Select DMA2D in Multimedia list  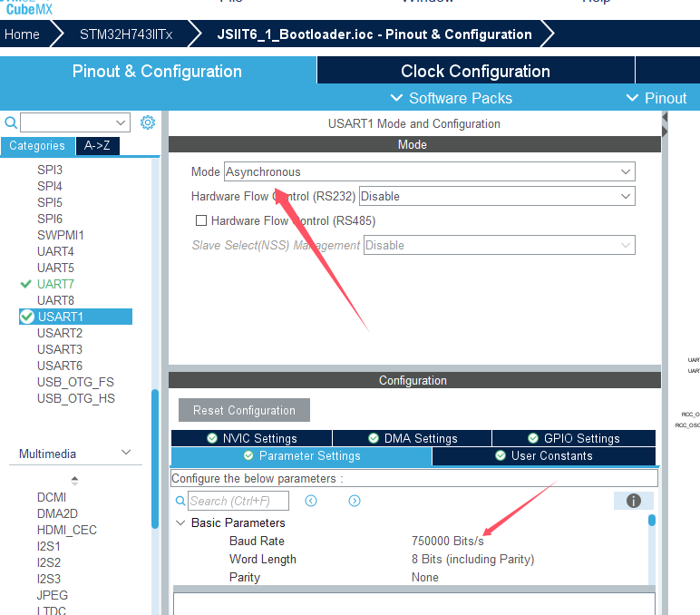(58, 513)
